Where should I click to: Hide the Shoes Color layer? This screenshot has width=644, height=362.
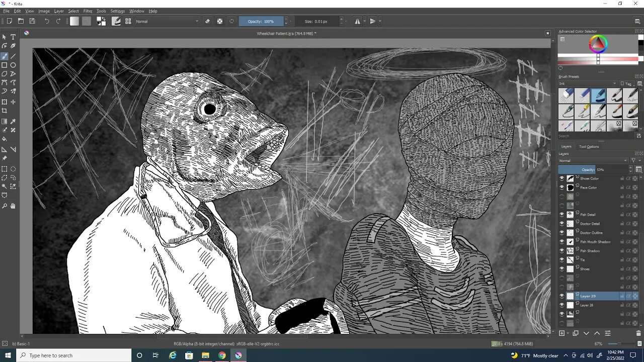[562, 178]
